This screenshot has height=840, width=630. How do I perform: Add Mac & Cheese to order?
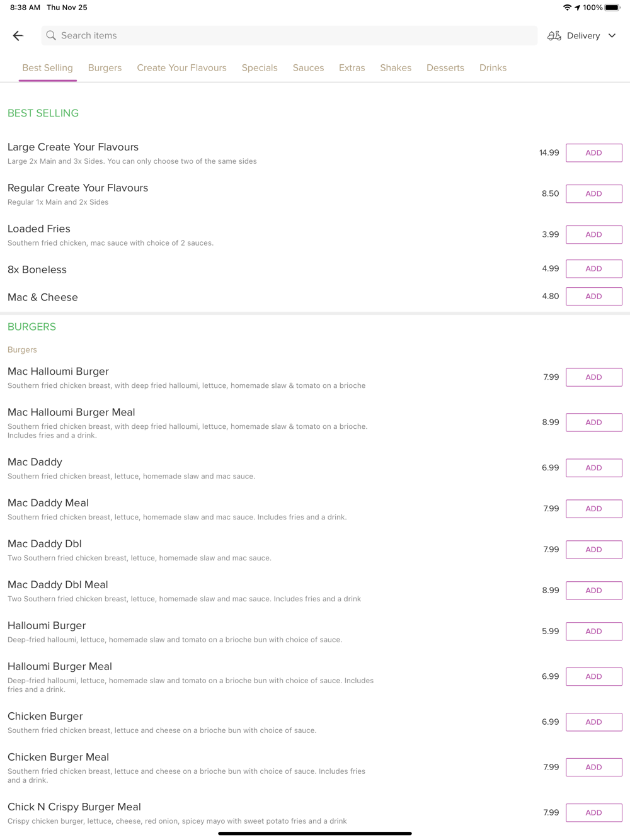[593, 297]
